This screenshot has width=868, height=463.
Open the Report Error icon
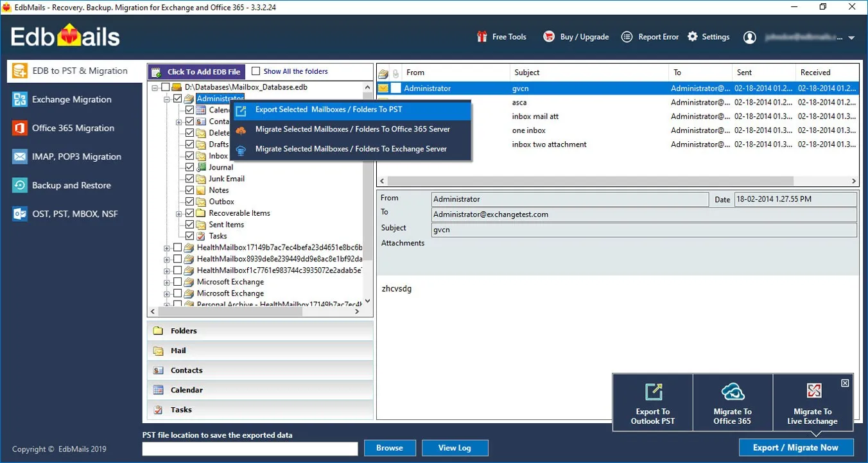pyautogui.click(x=627, y=37)
